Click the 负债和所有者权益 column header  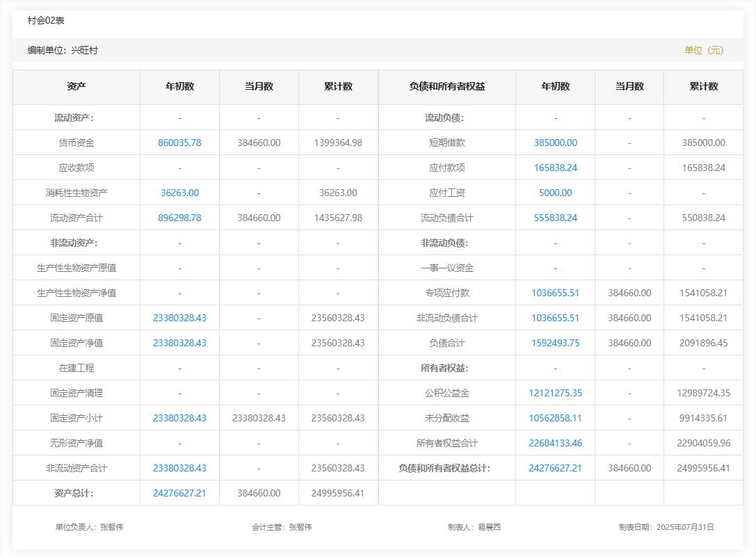tap(447, 87)
